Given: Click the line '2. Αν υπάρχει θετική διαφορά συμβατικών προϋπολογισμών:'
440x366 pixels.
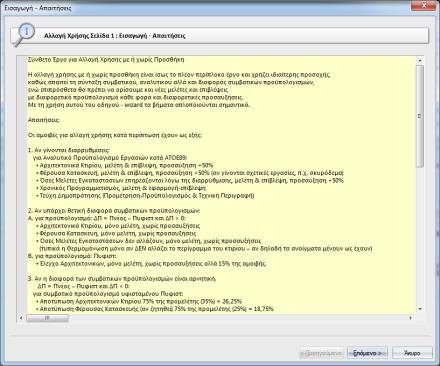Looking at the screenshot, I should coord(114,211).
